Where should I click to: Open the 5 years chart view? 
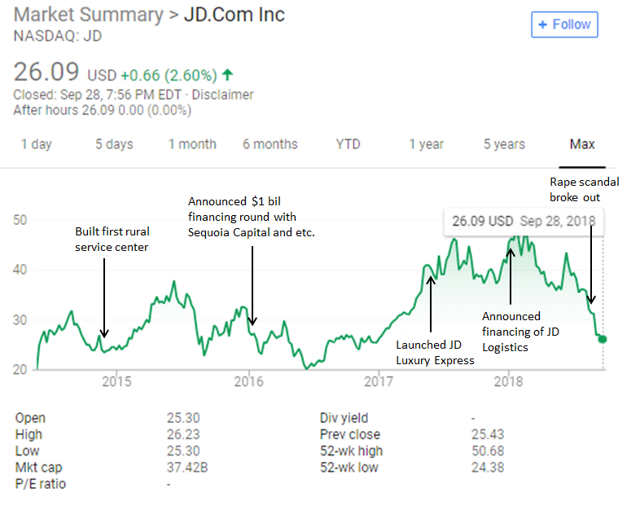[504, 144]
